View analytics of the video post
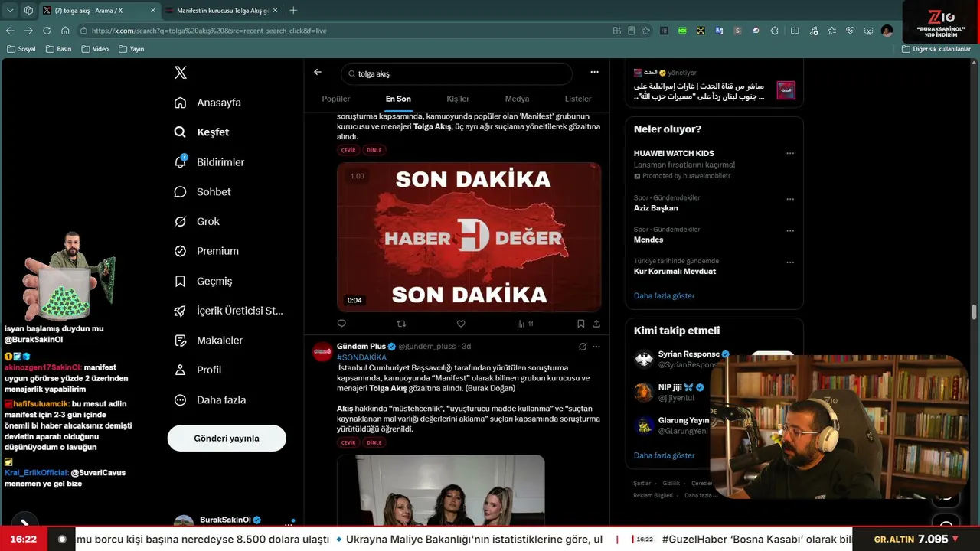 tap(524, 324)
